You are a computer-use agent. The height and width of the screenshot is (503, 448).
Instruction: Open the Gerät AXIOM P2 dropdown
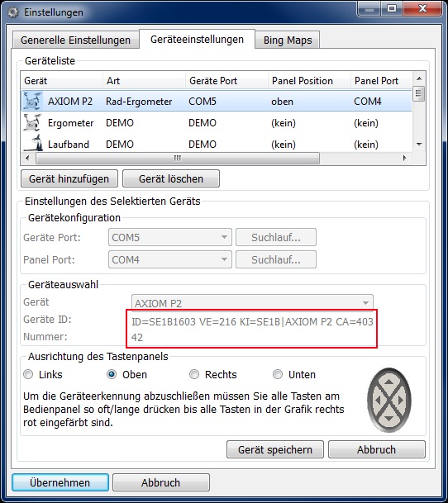pyautogui.click(x=252, y=303)
